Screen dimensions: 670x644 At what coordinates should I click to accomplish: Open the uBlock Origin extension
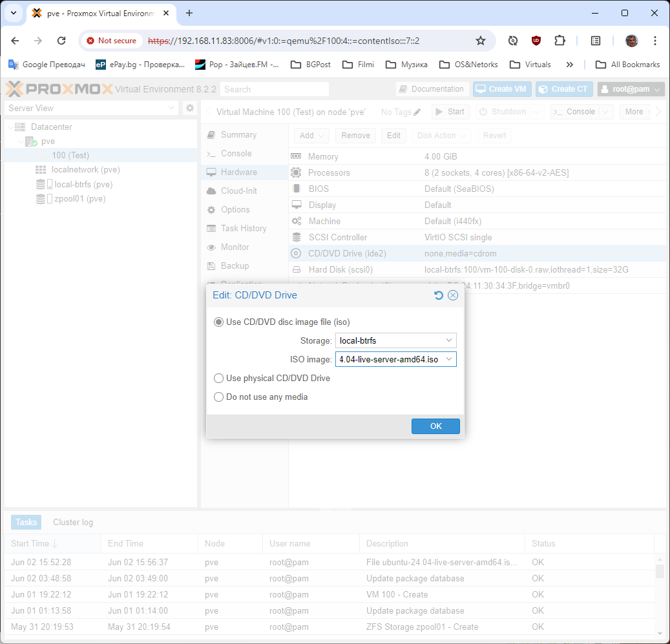tap(536, 41)
